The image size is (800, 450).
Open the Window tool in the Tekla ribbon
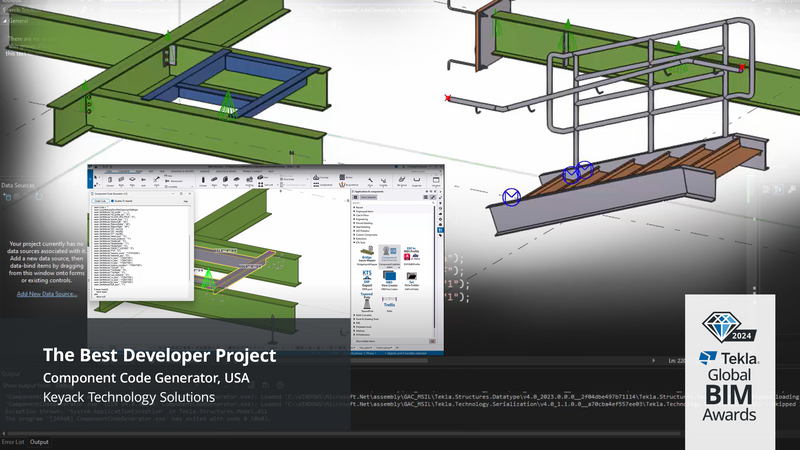tap(436, 182)
